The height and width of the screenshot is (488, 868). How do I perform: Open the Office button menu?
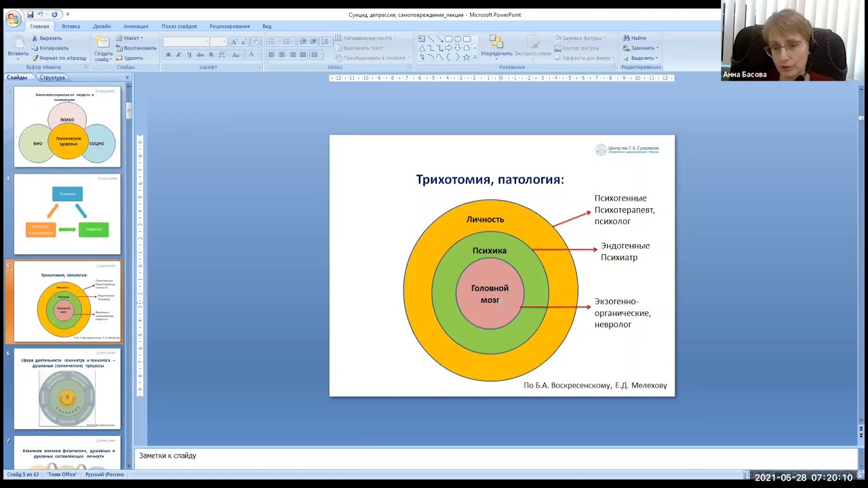[13, 18]
